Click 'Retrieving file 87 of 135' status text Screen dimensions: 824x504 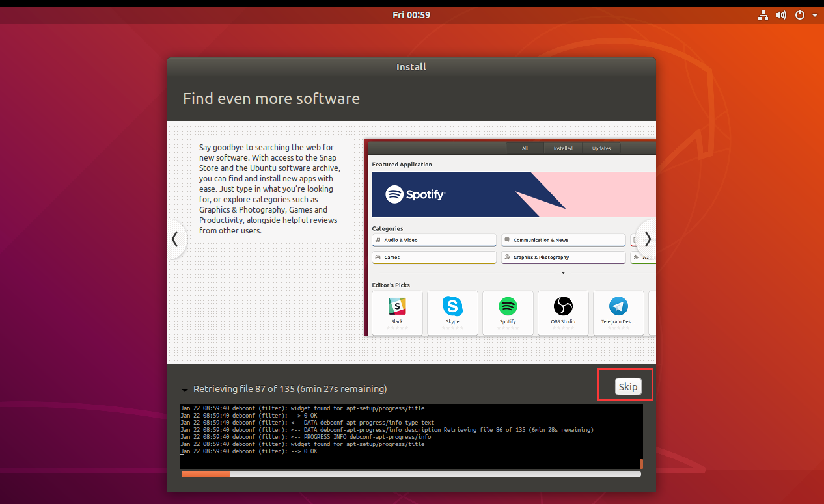(x=290, y=389)
